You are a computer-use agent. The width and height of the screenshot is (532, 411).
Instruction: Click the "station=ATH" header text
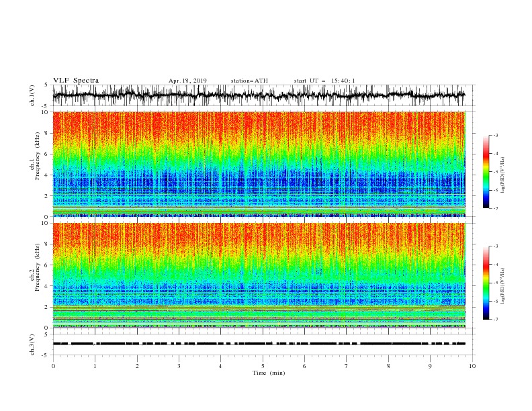tap(249, 81)
